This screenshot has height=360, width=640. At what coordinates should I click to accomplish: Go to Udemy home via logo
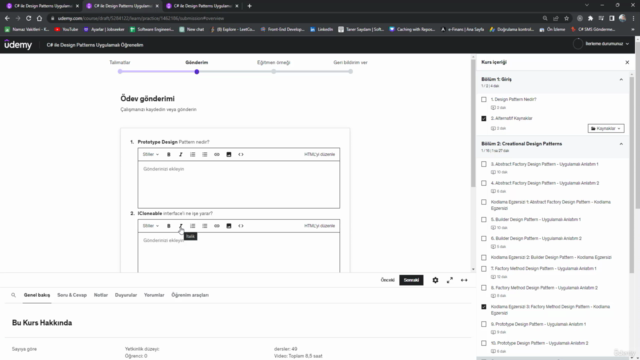[x=18, y=44]
